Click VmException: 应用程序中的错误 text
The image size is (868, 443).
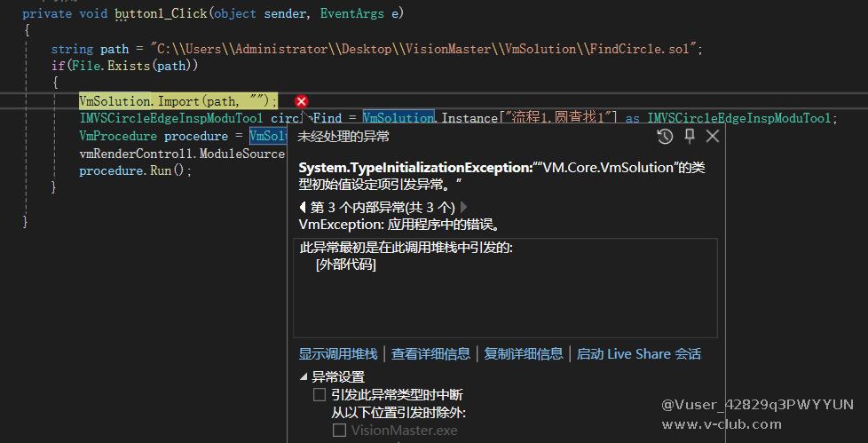[399, 225]
